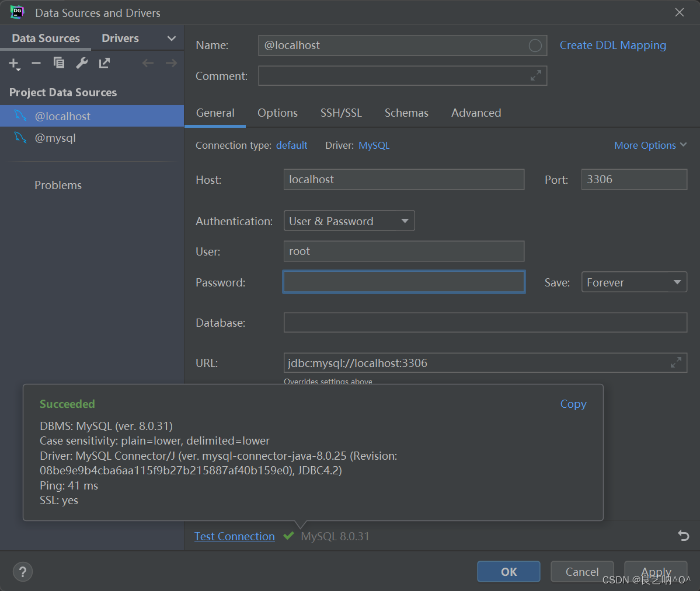The image size is (700, 591).
Task: Focus the Port field showing 3306
Action: coord(634,179)
